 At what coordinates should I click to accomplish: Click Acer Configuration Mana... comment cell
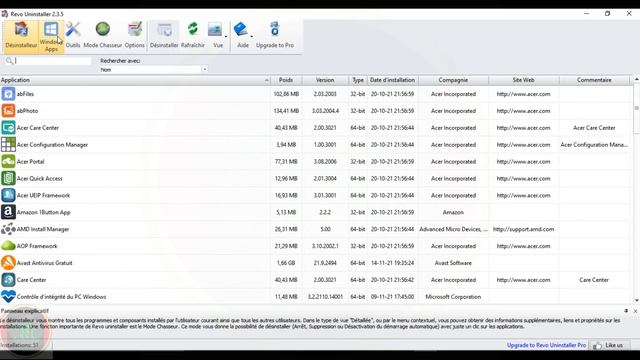point(594,144)
